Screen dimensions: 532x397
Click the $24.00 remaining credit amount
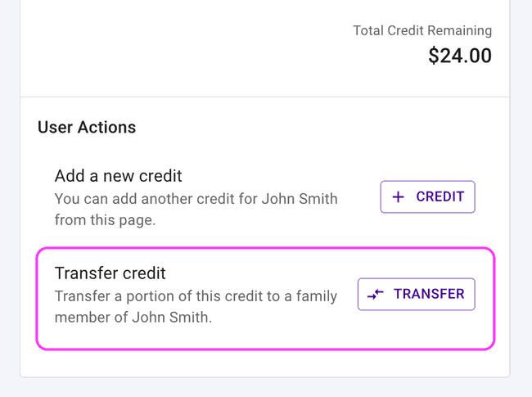[x=460, y=56]
